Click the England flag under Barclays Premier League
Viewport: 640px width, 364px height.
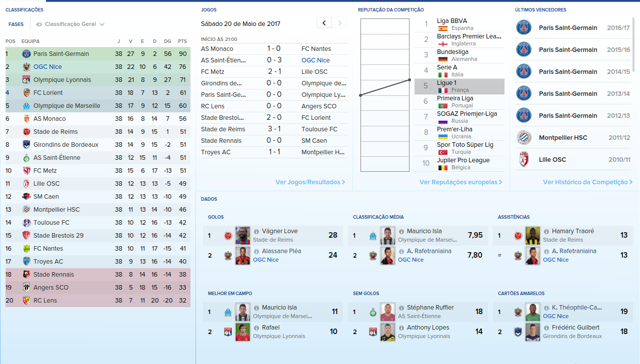point(442,44)
